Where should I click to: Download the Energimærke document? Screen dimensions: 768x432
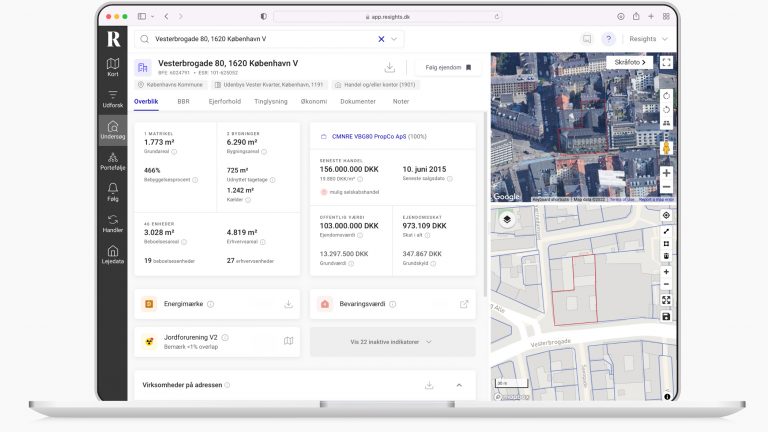(x=288, y=304)
